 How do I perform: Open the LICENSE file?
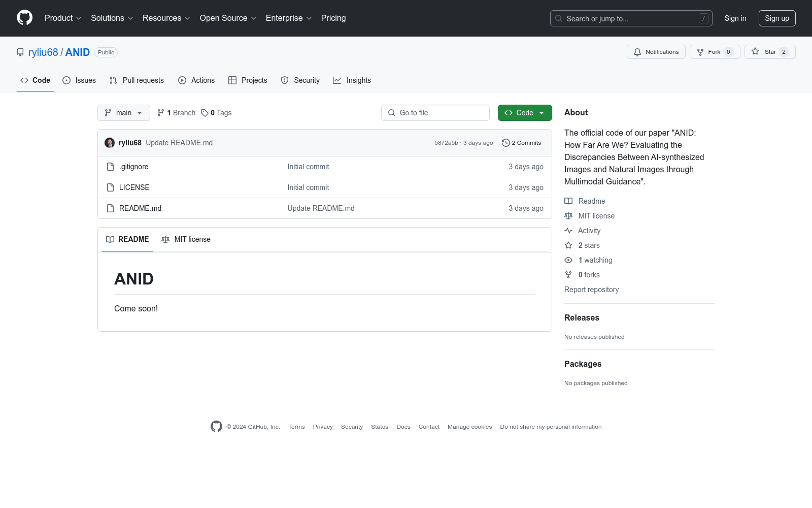coord(134,187)
